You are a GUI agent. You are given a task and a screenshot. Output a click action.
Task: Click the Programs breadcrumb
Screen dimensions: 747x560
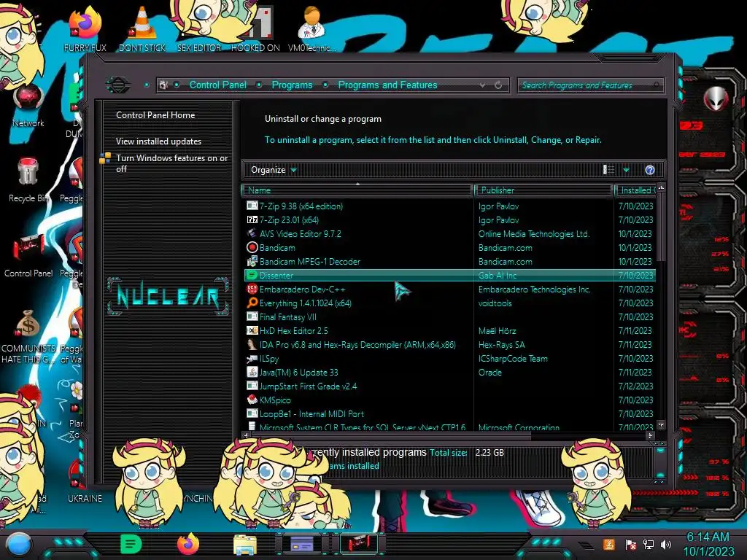[x=292, y=85]
